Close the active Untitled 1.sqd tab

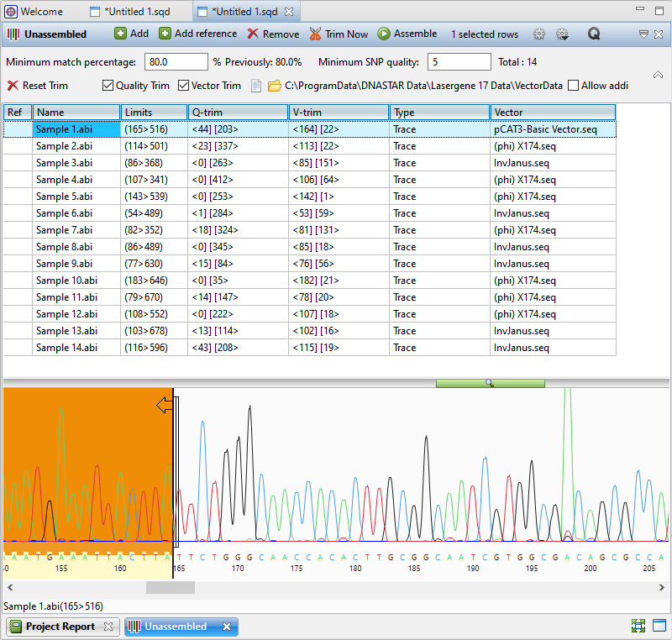(289, 12)
